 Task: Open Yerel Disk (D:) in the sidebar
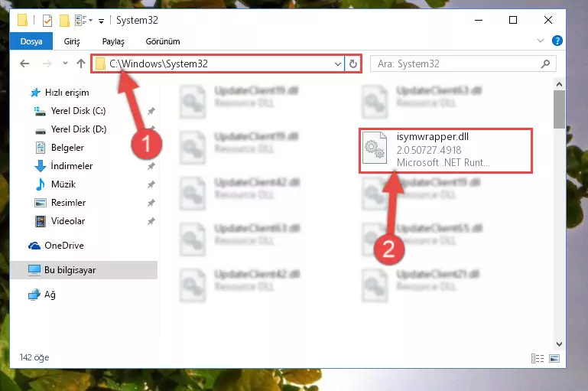click(x=79, y=129)
